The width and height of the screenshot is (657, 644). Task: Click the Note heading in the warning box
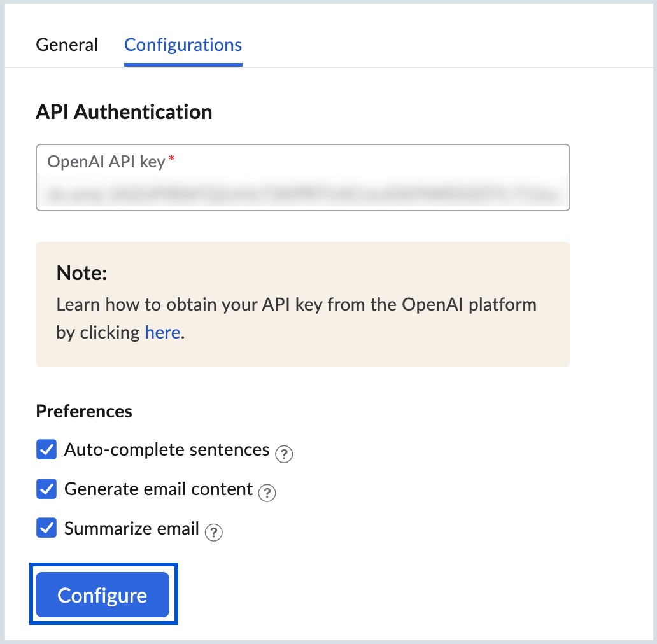click(81, 272)
